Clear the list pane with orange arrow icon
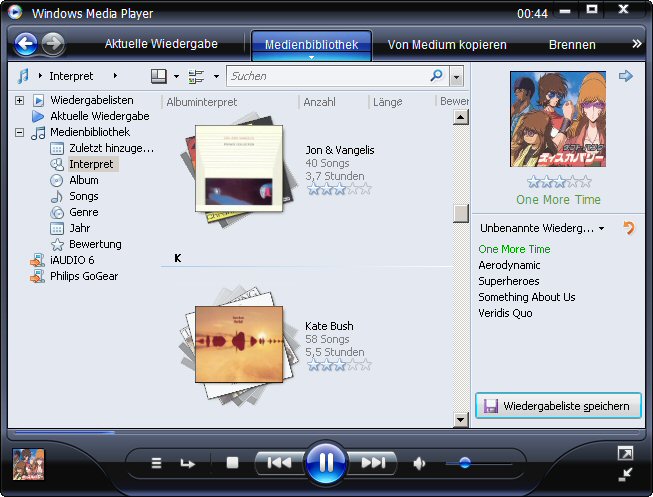 pos(628,228)
